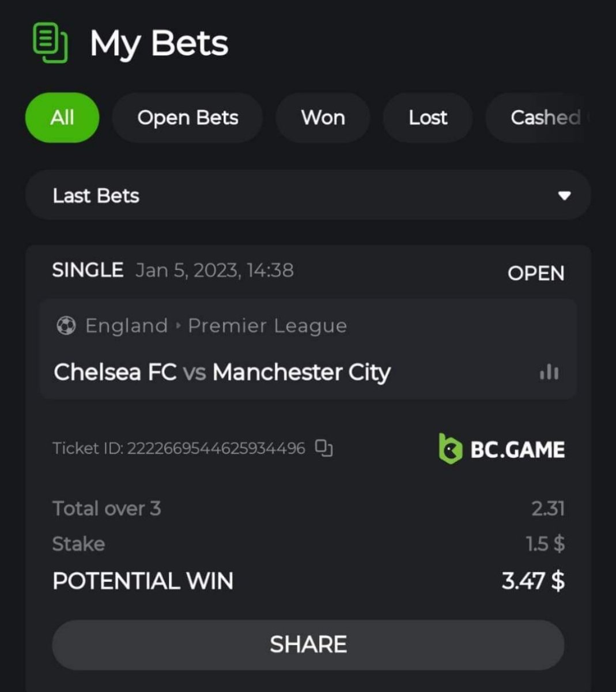Click the My Bets document icon

pyautogui.click(x=50, y=43)
